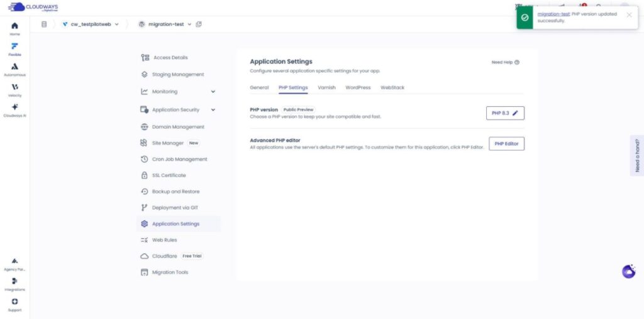Open Cloudways AI sparkle icon
This screenshot has height=319, width=644.
tap(15, 107)
